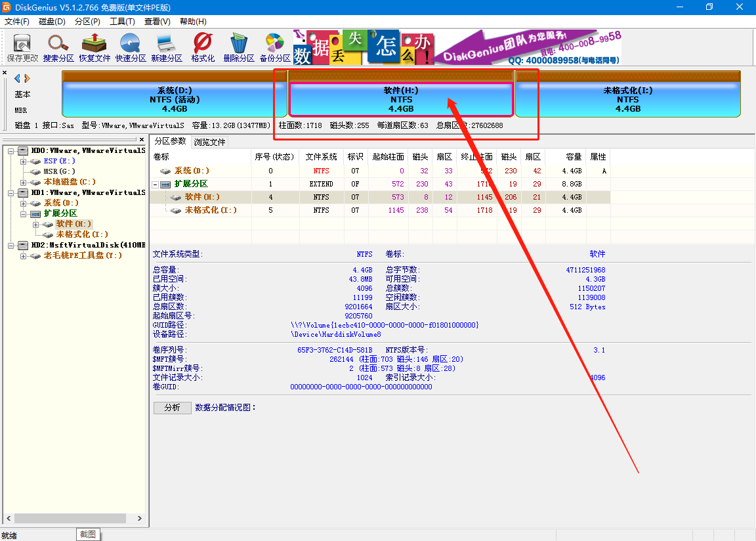Click the 序号(状态) column header
756x541 pixels.
pyautogui.click(x=275, y=157)
